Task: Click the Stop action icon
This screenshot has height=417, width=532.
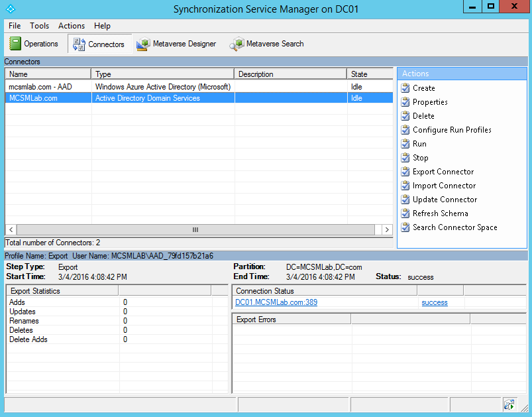Action: pos(405,158)
